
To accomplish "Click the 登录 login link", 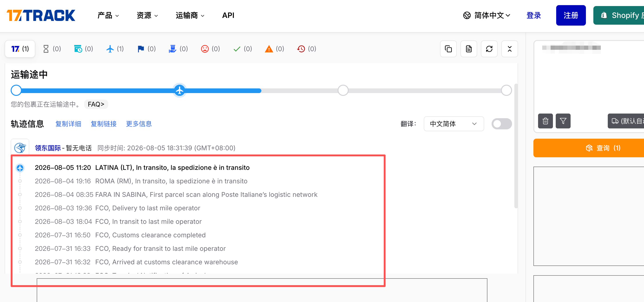I will pos(533,16).
